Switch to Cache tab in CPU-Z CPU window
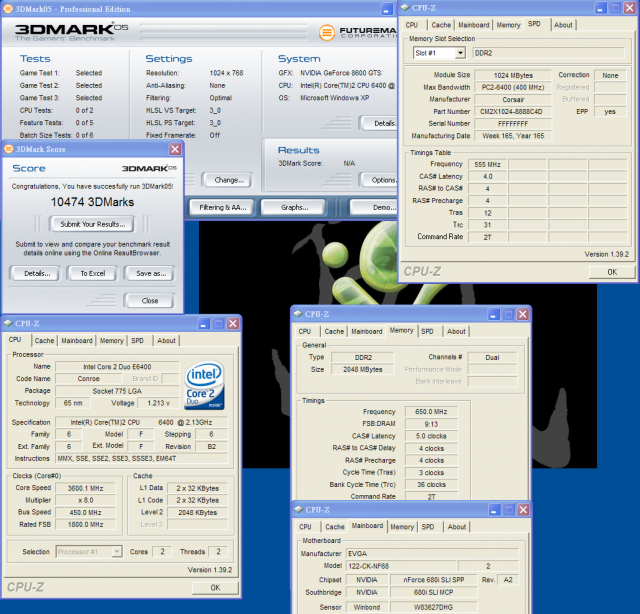 (44, 340)
